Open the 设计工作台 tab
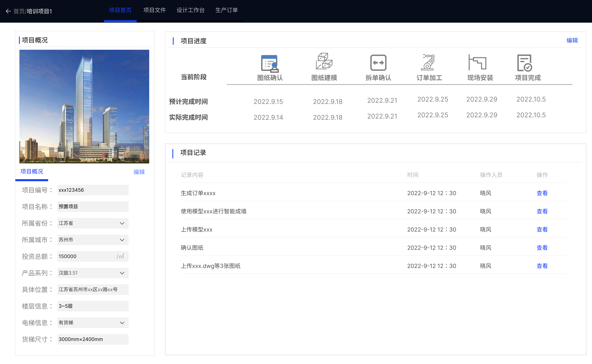The height and width of the screenshot is (364, 592). pos(190,10)
